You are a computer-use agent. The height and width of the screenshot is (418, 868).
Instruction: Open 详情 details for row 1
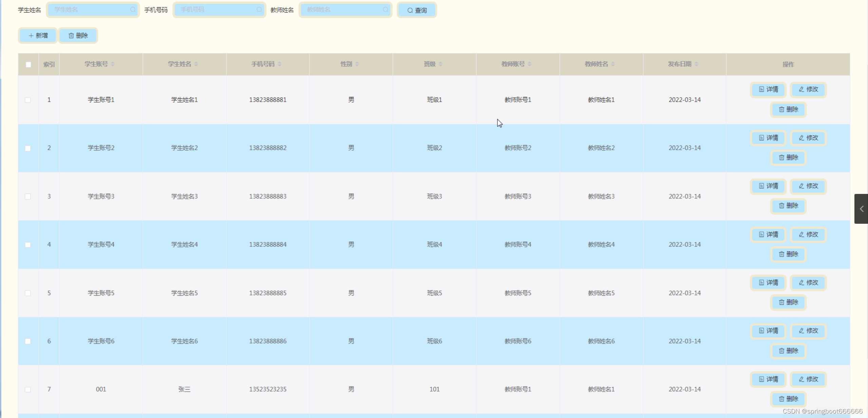768,89
